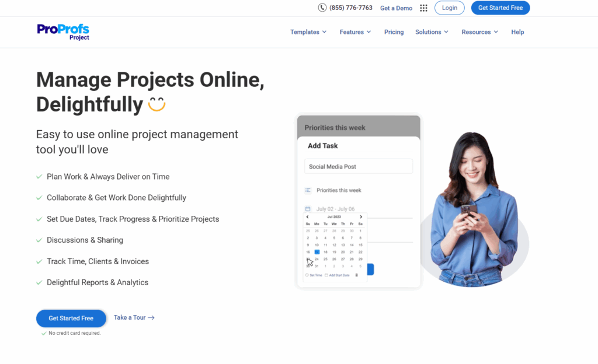Expand the Features dropdown menu
Image resolution: width=598 pixels, height=364 pixels.
coord(355,32)
